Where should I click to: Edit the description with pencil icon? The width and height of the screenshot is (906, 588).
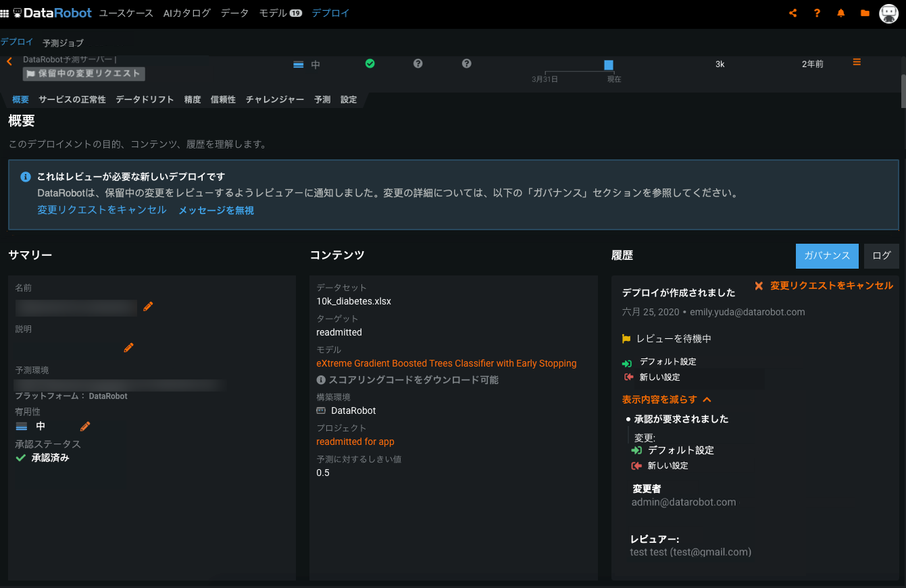click(129, 348)
